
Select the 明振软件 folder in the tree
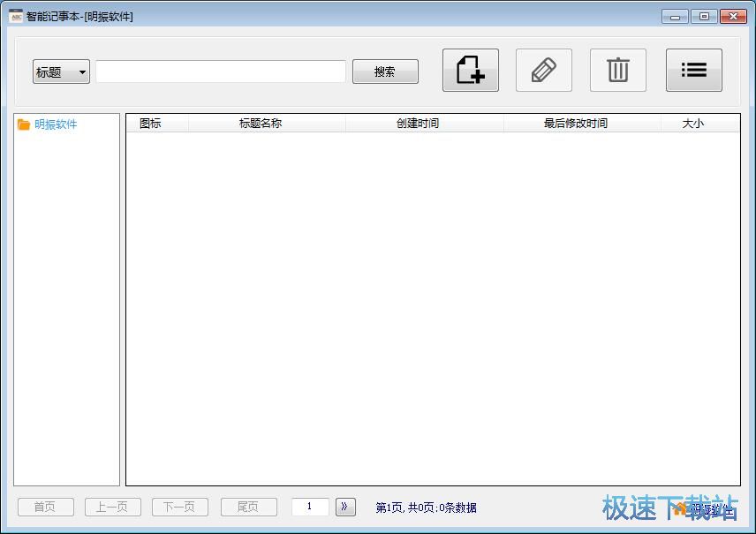click(56, 124)
